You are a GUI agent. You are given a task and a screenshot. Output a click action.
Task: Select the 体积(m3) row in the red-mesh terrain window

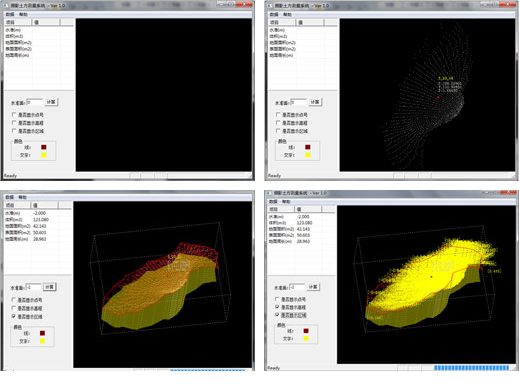(37, 220)
